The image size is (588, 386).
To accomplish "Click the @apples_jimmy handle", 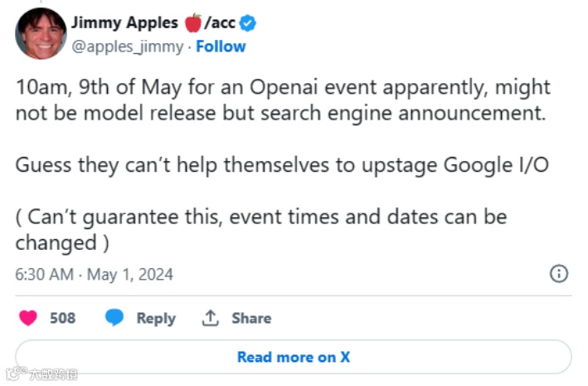I will tap(126, 46).
